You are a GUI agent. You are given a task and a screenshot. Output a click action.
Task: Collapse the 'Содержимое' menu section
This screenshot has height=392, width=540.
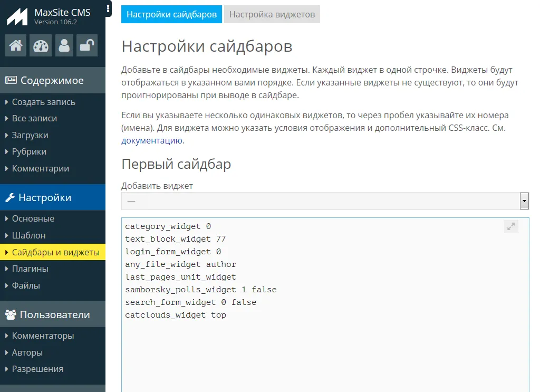point(52,81)
